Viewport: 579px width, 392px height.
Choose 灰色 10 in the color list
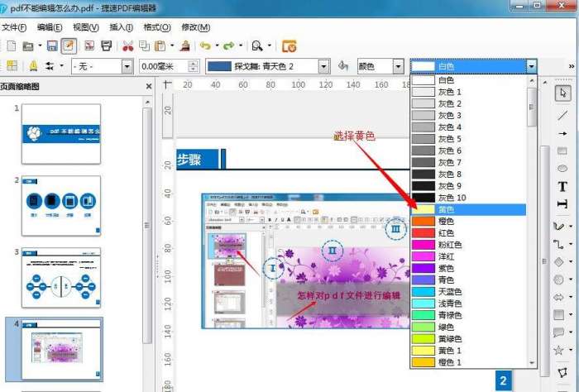pyautogui.click(x=468, y=198)
